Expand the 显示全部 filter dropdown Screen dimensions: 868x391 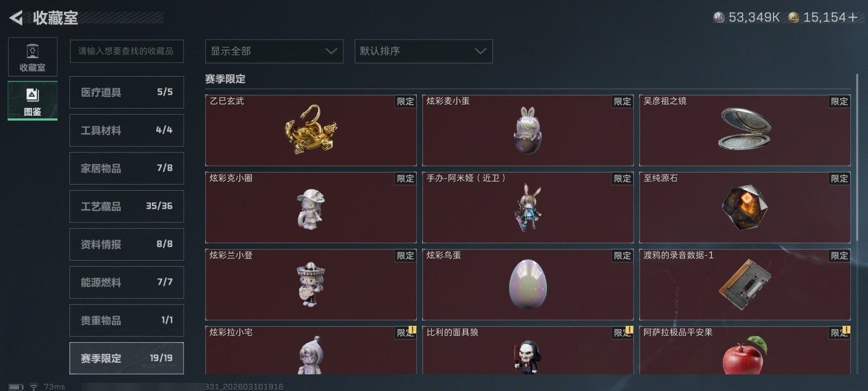coord(274,51)
